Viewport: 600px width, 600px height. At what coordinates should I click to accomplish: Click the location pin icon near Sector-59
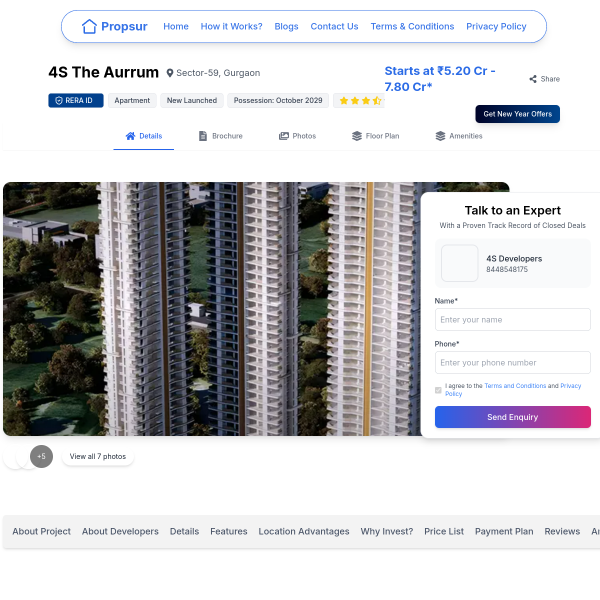click(170, 73)
